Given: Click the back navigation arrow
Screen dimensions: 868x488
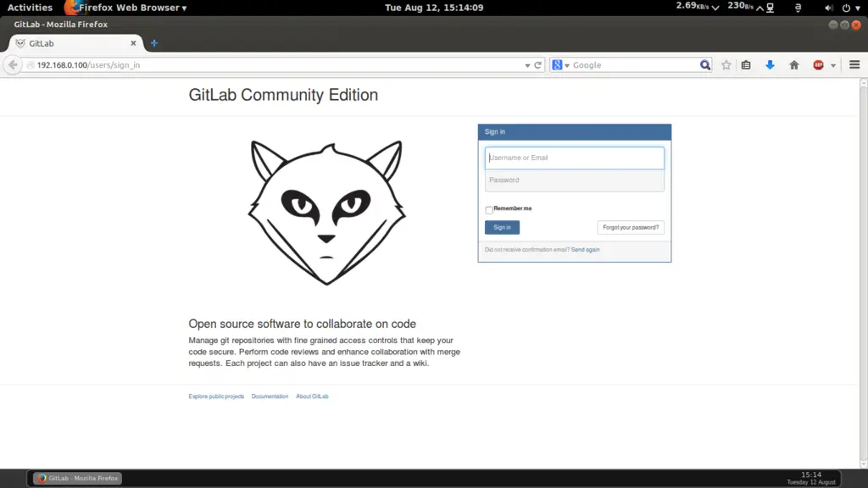Looking at the screenshot, I should tap(13, 64).
